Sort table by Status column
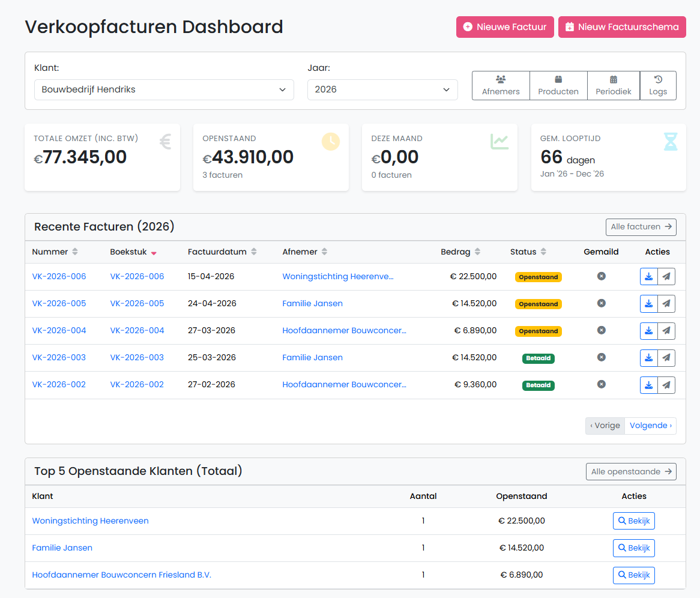 point(528,252)
